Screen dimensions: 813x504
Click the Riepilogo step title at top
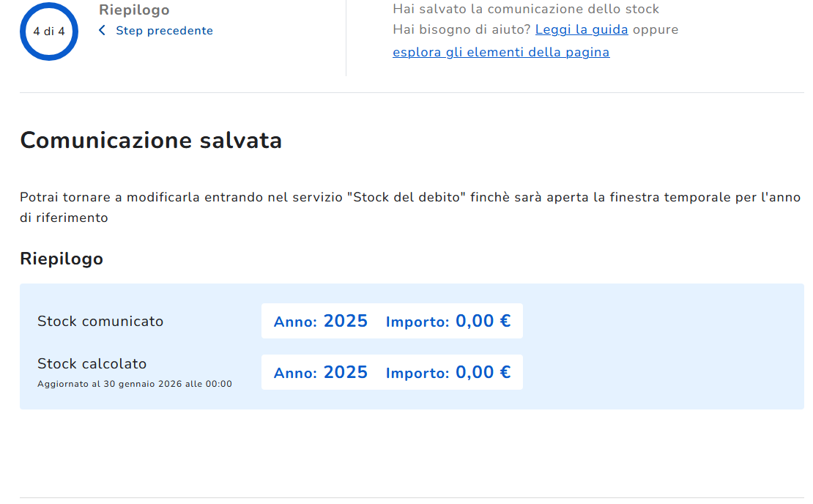tap(134, 10)
